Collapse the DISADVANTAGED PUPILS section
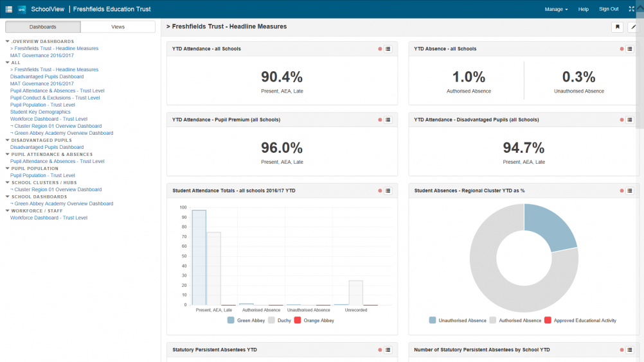644x362 pixels. click(x=8, y=140)
